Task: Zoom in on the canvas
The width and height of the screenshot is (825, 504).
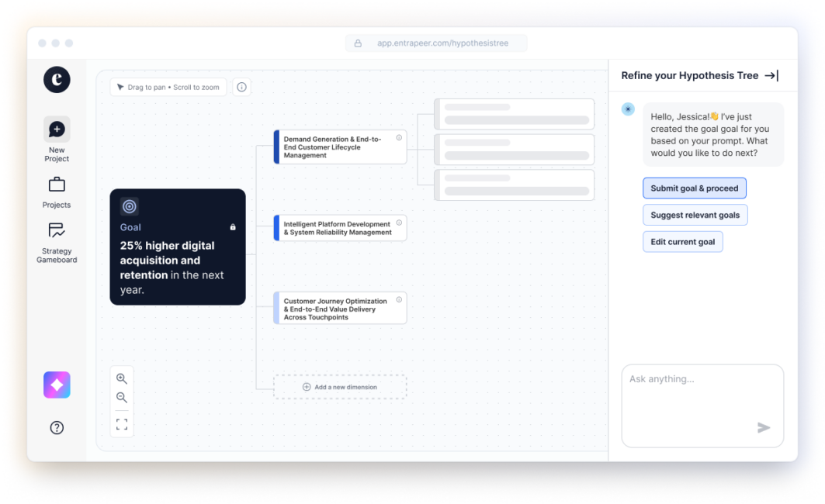Action: 122,378
